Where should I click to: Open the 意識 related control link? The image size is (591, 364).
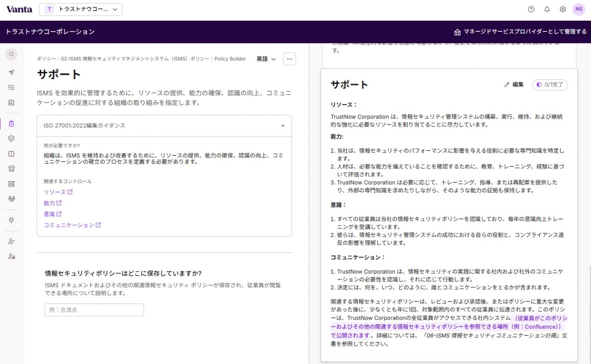(x=53, y=214)
